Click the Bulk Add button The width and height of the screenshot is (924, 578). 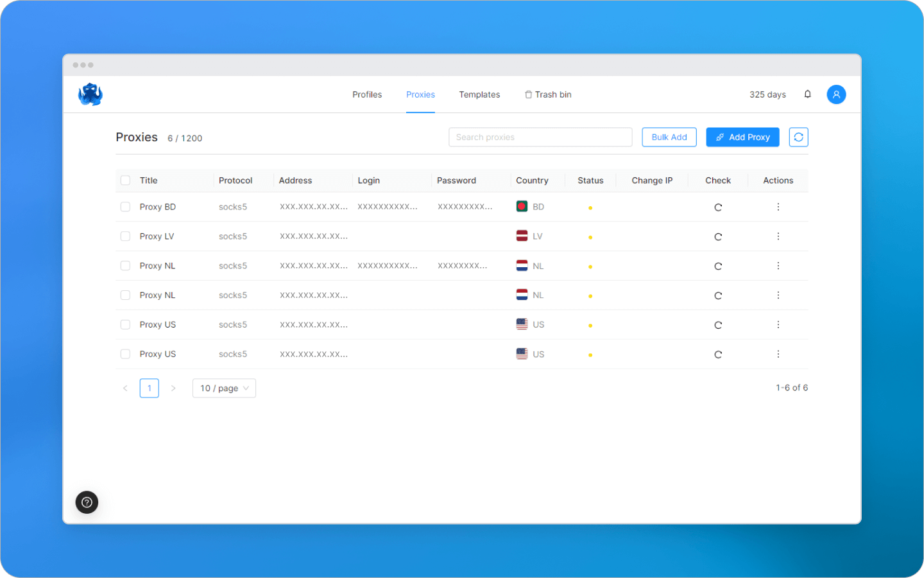click(669, 137)
